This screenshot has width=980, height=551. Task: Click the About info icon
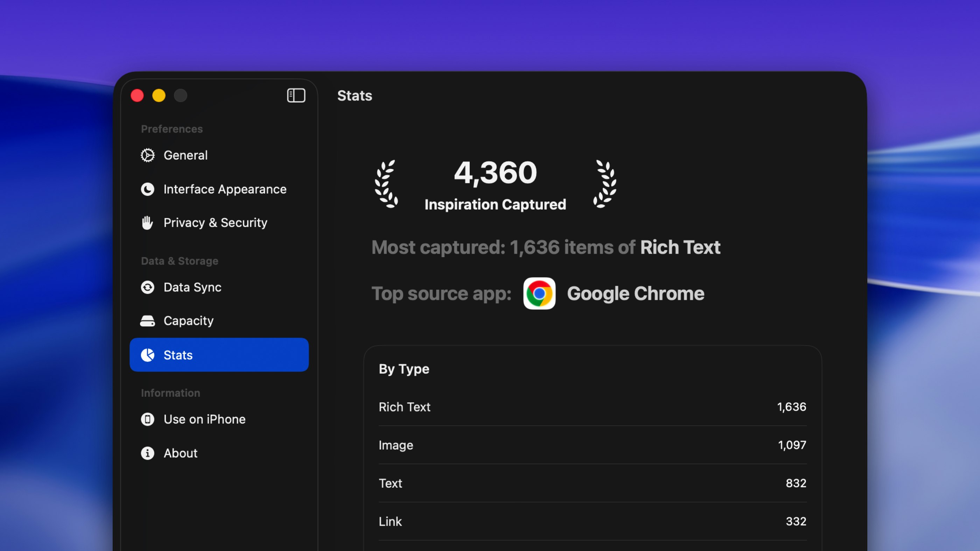pyautogui.click(x=148, y=453)
